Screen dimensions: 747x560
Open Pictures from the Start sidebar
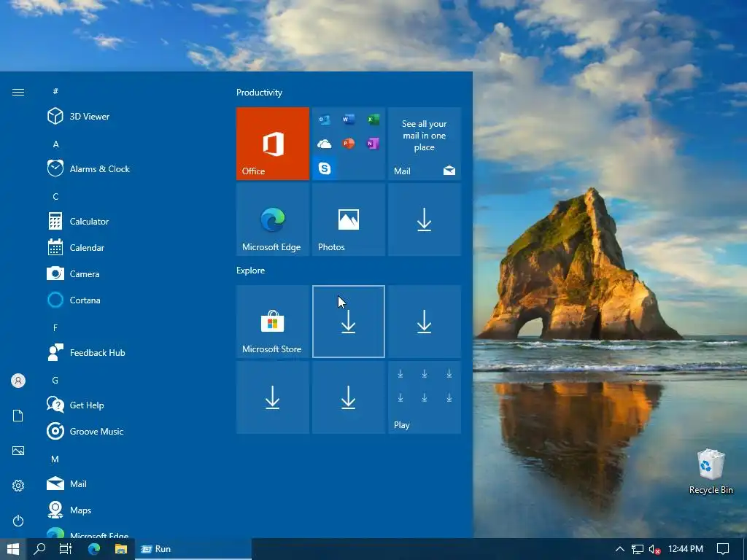tap(18, 451)
